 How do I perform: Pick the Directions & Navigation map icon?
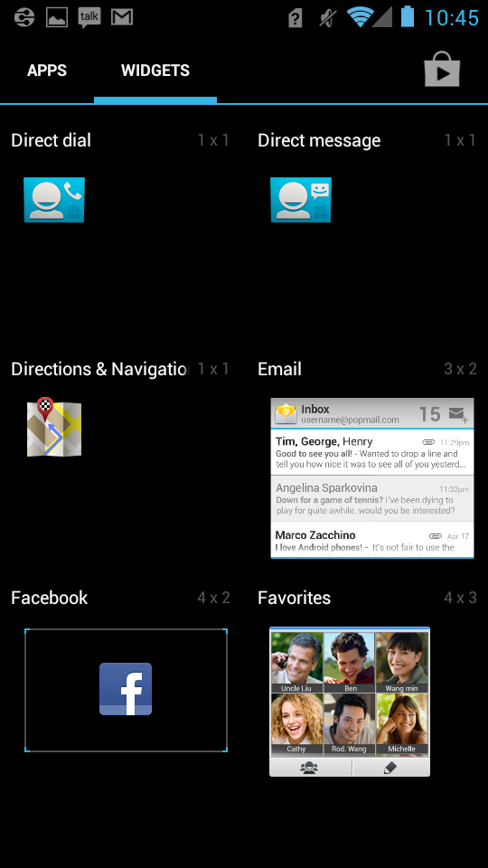click(54, 427)
